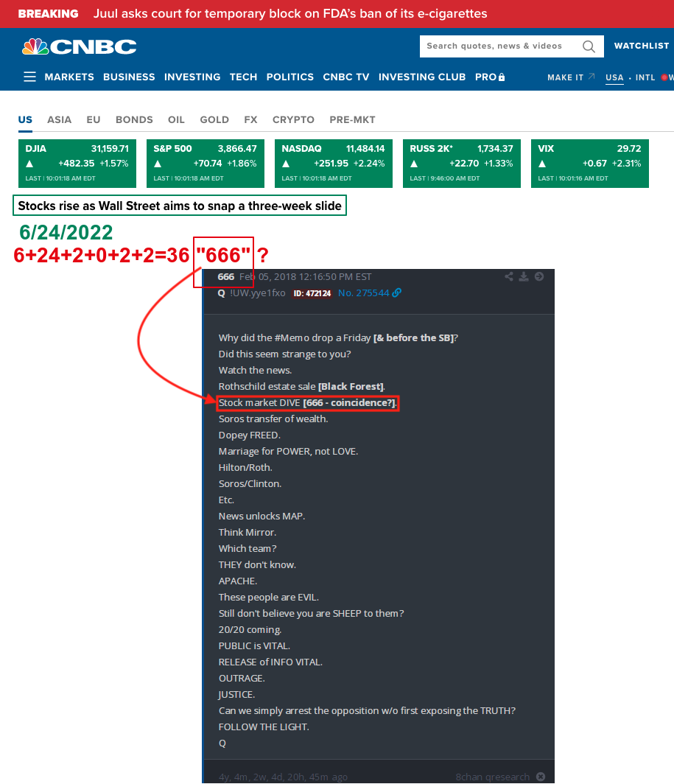Click the line 'Think Mirror.'
This screenshot has width=674, height=784.
[x=248, y=532]
